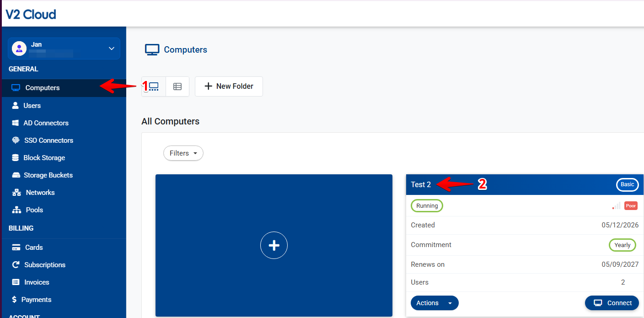The height and width of the screenshot is (318, 644).
Task: Click the Payments dollar sign icon
Action: click(15, 300)
